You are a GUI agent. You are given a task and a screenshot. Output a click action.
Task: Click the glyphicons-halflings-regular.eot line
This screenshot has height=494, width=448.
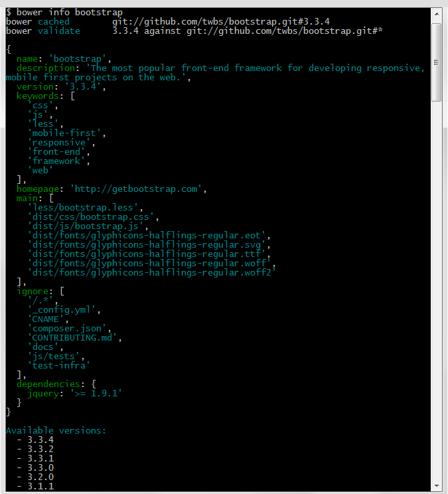click(x=147, y=235)
